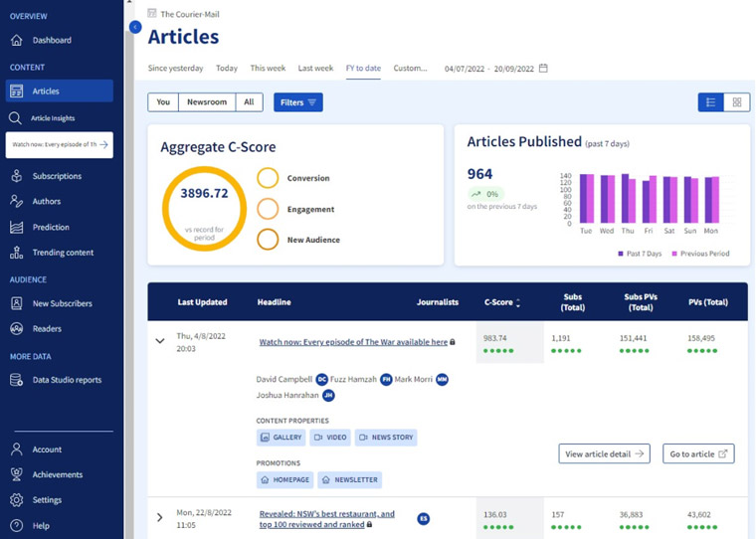The image size is (756, 539).
Task: Click the HOMEPAGE promotion tag
Action: click(284, 479)
